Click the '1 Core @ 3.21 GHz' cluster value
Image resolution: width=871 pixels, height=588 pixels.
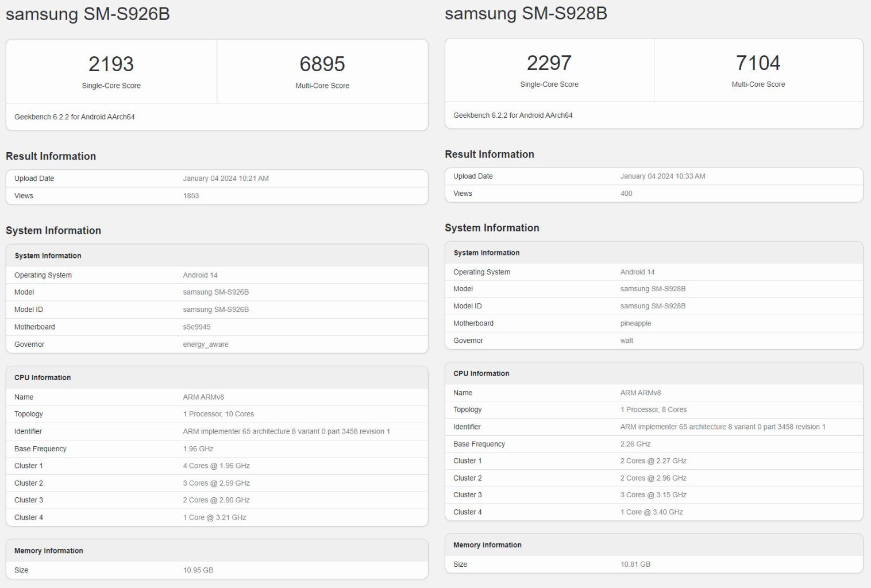(x=214, y=517)
